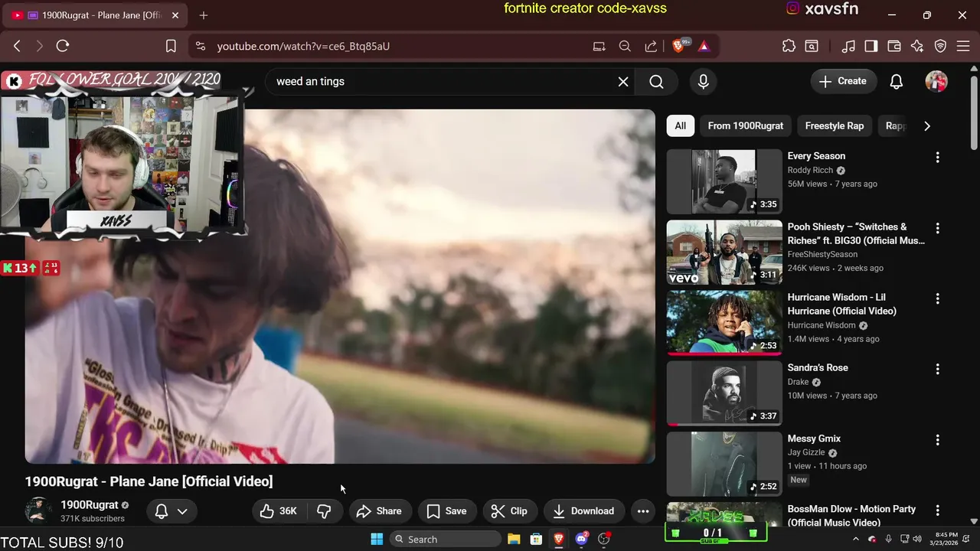Download the Plane Jane video

(x=584, y=511)
